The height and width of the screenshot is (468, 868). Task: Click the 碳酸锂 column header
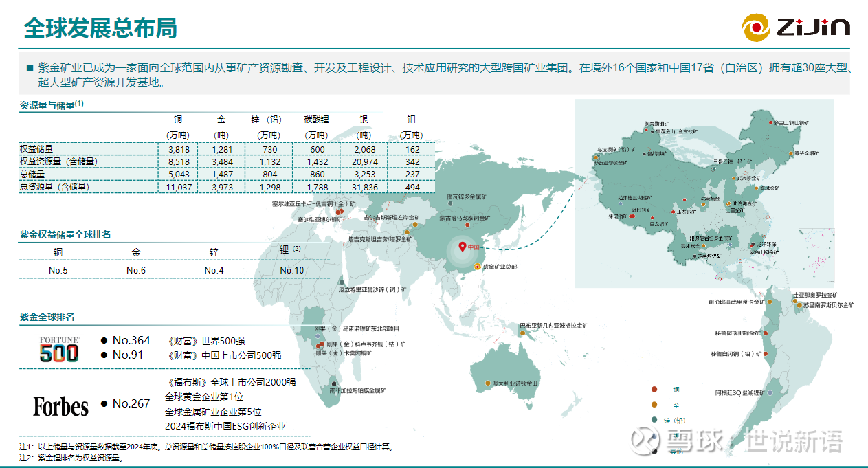pyautogui.click(x=317, y=120)
